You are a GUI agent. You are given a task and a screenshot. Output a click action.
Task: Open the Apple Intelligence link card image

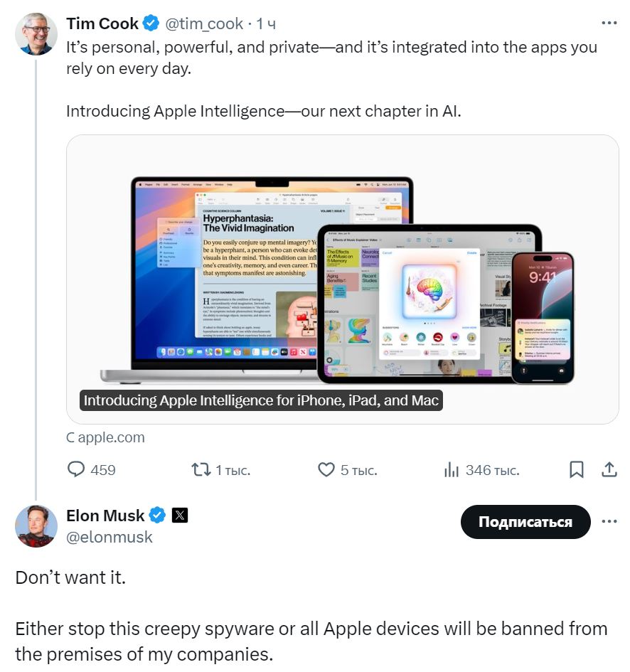click(x=342, y=279)
